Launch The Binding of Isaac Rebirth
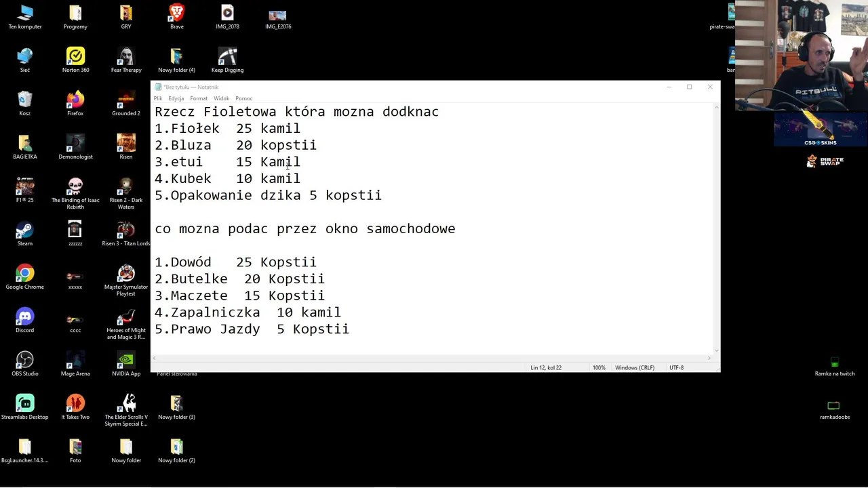 [75, 193]
